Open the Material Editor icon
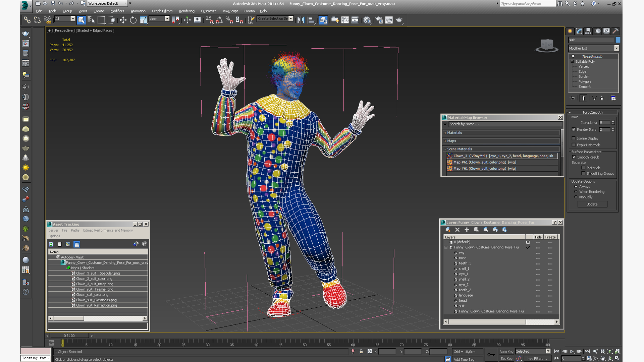The height and width of the screenshot is (362, 644). (x=367, y=20)
